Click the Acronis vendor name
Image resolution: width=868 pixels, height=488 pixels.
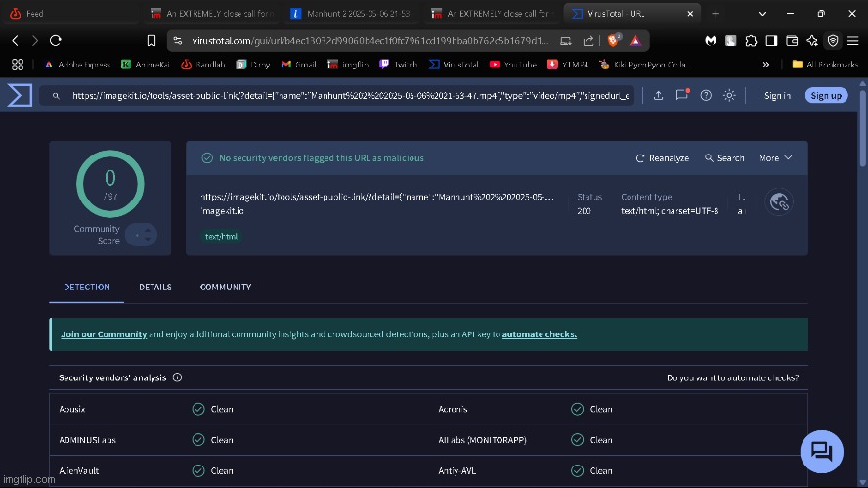click(x=453, y=409)
